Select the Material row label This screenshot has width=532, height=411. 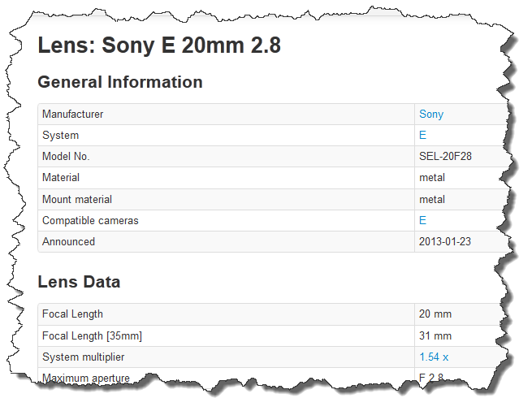[61, 177]
